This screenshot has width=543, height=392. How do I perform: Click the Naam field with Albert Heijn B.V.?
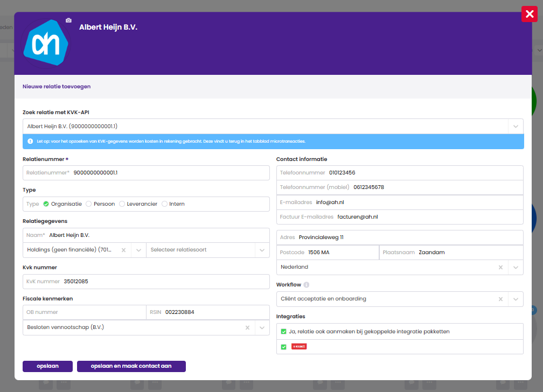(x=146, y=235)
